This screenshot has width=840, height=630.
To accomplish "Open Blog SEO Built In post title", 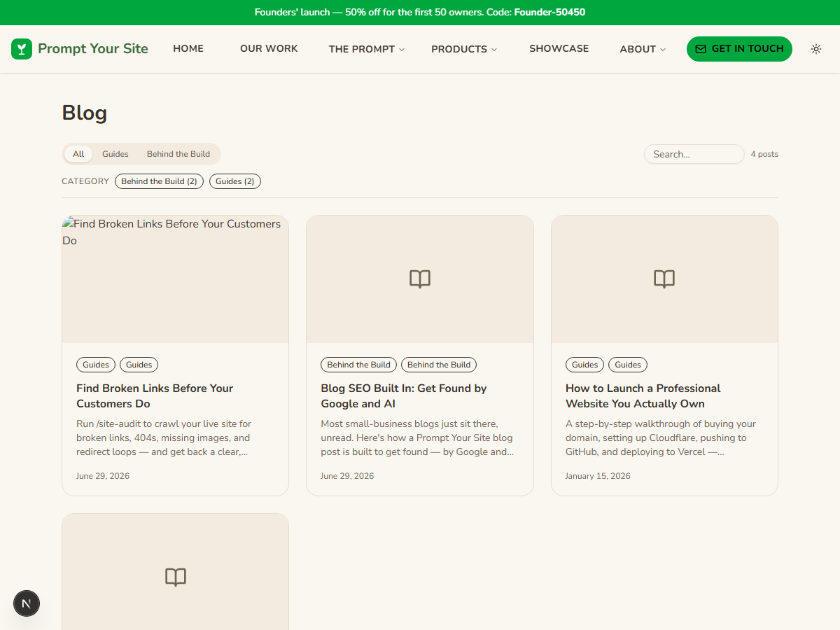I will point(404,396).
